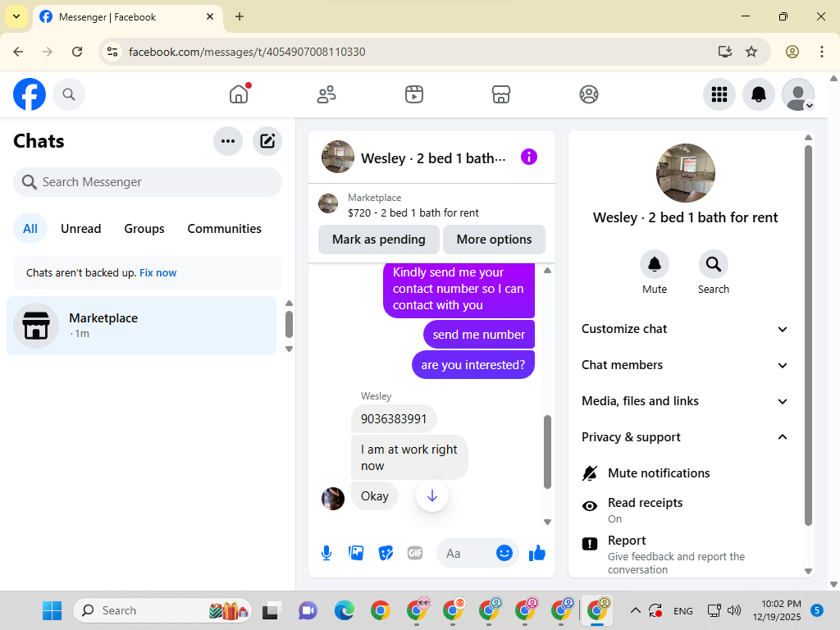The image size is (840, 630).
Task: Open the Friends icon in top navigation
Action: click(x=326, y=94)
